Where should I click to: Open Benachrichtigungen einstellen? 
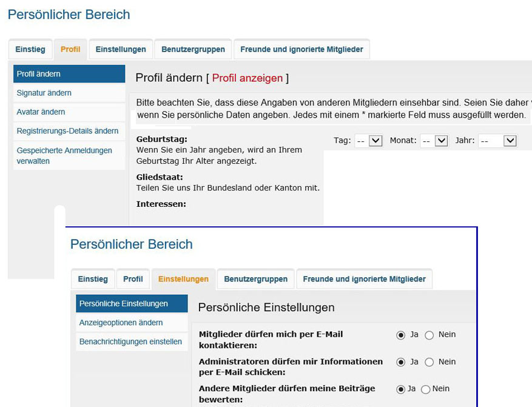(x=130, y=341)
